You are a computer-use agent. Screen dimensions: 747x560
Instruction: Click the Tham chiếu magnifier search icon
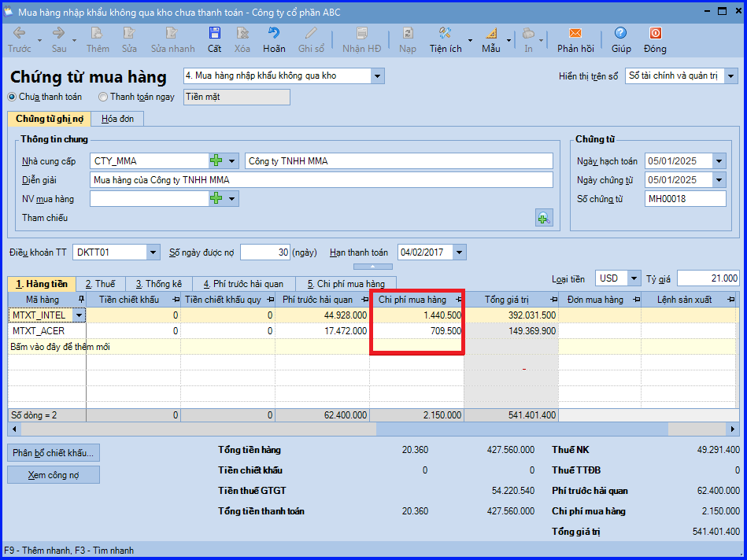pos(544,218)
